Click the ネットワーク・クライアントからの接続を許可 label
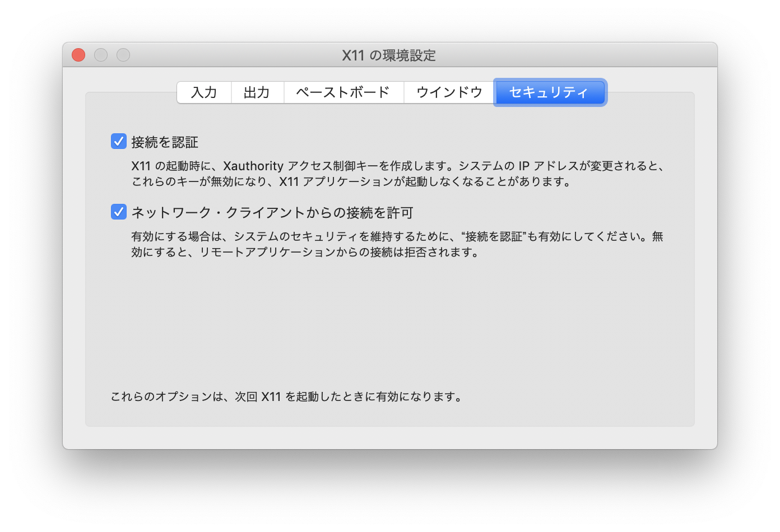The width and height of the screenshot is (780, 532). click(272, 213)
